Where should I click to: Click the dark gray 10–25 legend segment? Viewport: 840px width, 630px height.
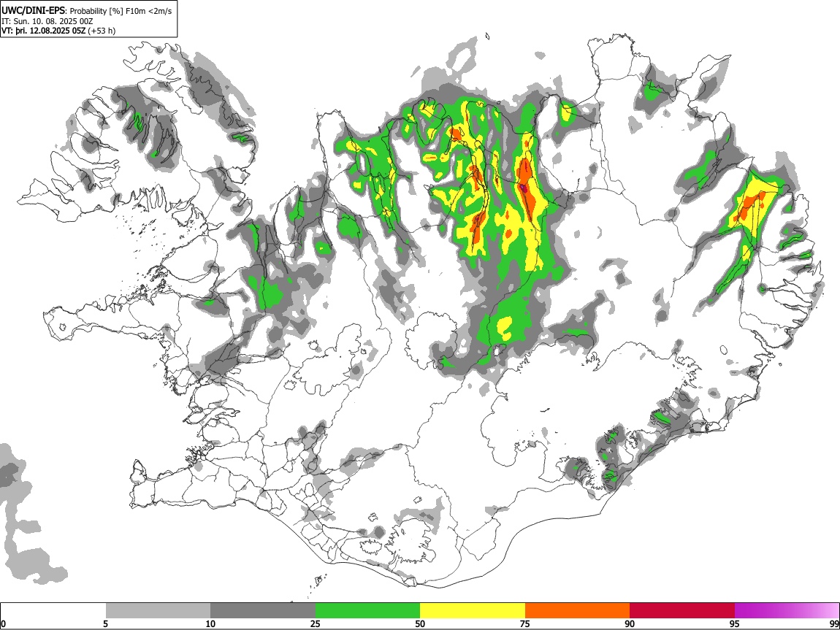click(263, 611)
